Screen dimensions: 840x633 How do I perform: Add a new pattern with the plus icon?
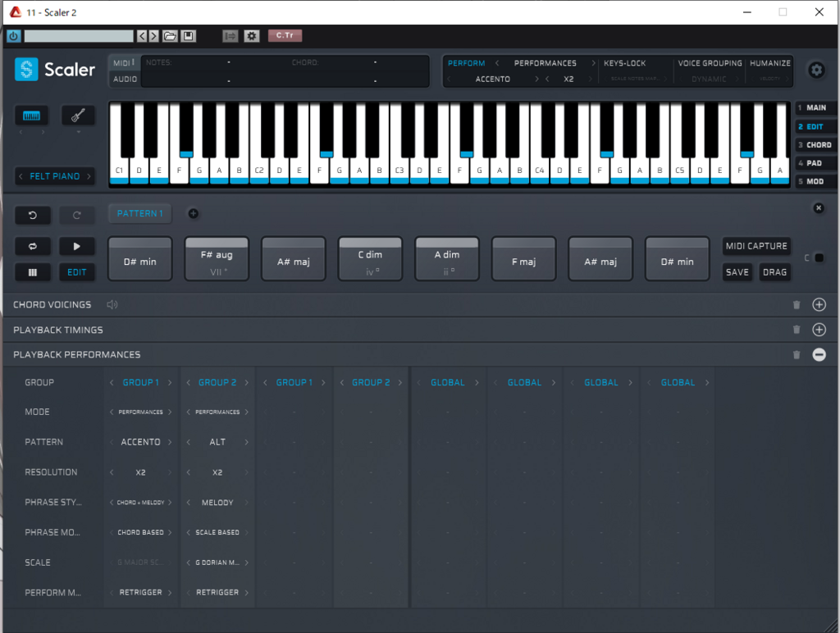tap(194, 214)
